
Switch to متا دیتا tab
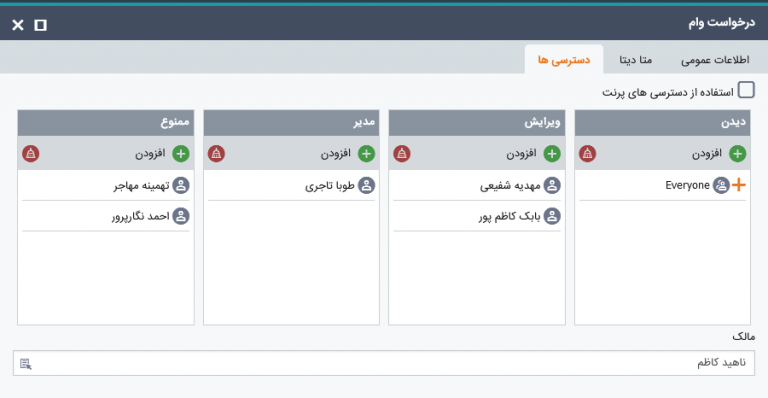coord(635,60)
